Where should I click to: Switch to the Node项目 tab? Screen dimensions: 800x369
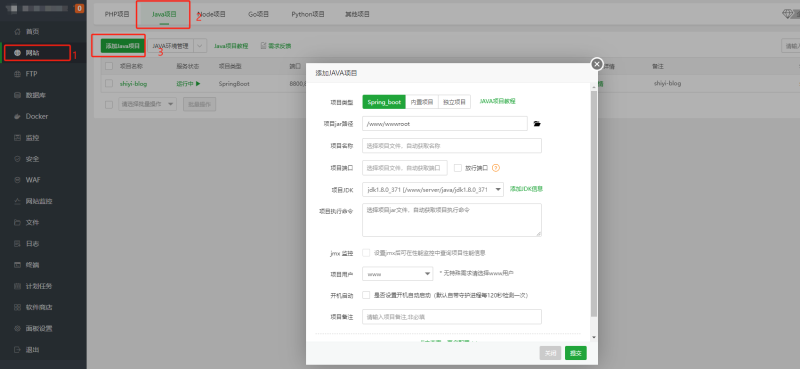tap(211, 14)
